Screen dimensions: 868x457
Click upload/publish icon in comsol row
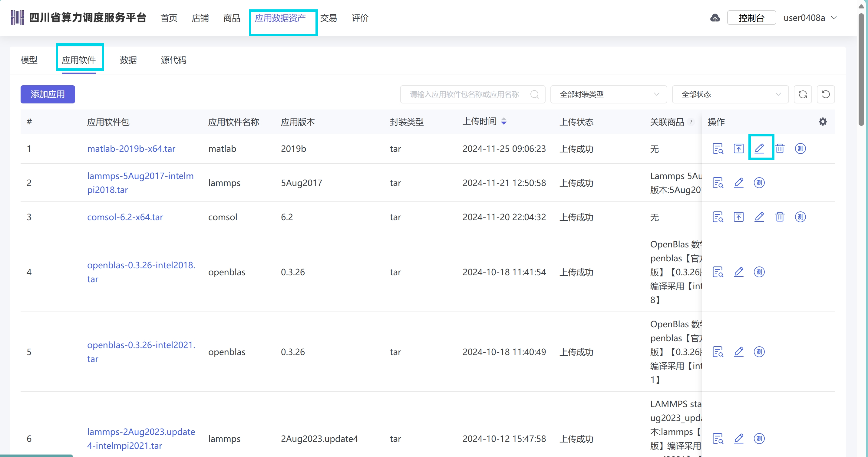click(x=738, y=217)
